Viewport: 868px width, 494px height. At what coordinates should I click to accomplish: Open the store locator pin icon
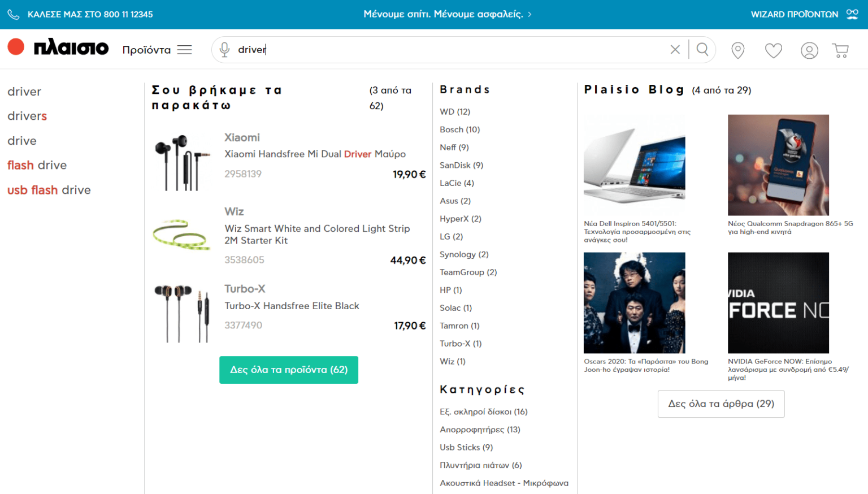(737, 50)
